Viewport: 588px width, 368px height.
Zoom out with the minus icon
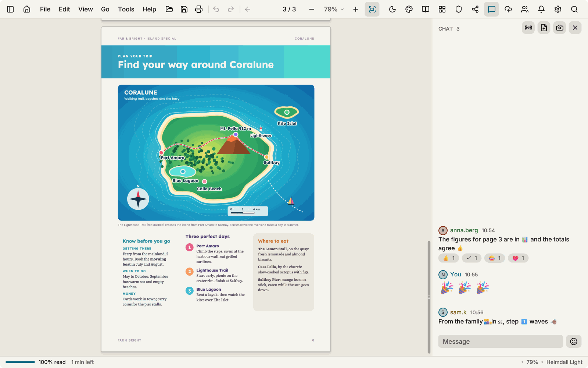pyautogui.click(x=312, y=9)
